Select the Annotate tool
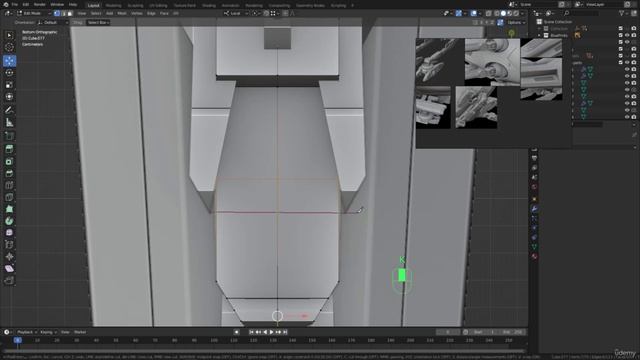 9,110
